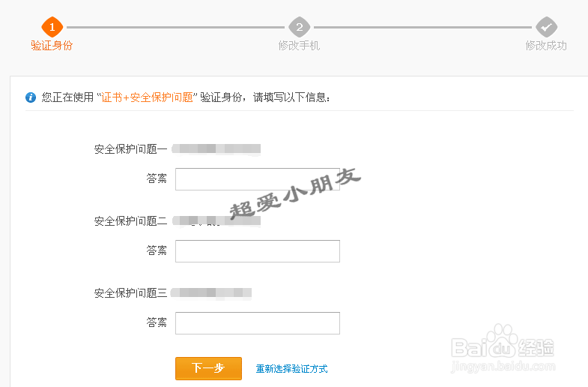
Task: Open the 重新选择验证方式 link
Action: 291,369
